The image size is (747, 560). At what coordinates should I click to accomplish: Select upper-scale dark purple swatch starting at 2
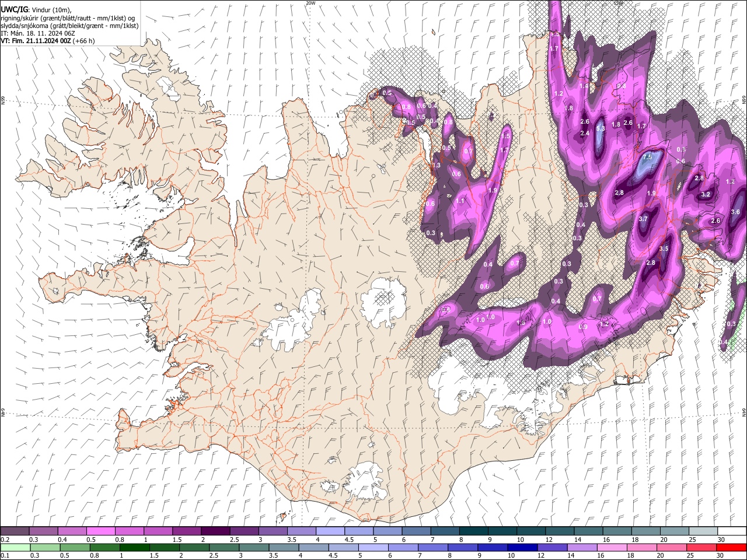tap(215, 531)
